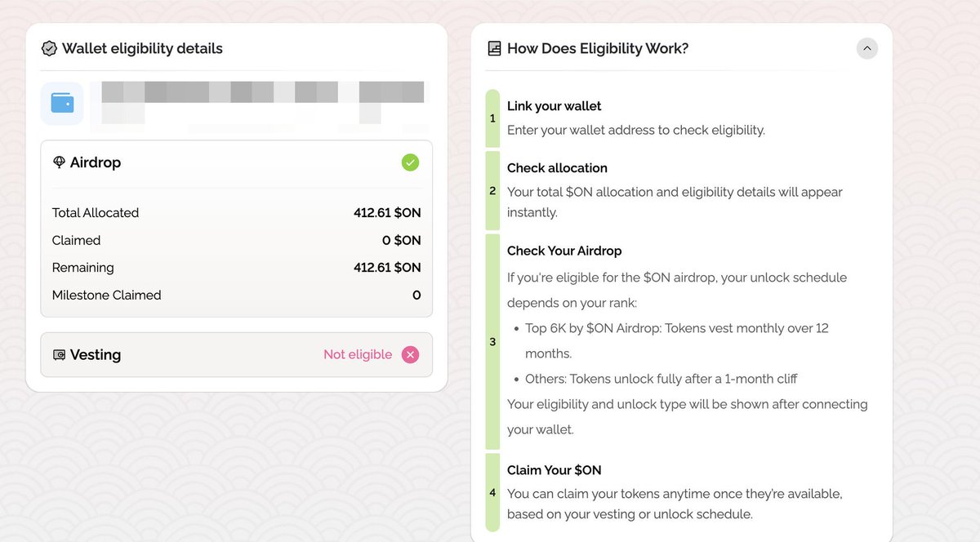Click the Remaining 412.61 $ON value
The height and width of the screenshot is (542, 980).
tap(387, 268)
